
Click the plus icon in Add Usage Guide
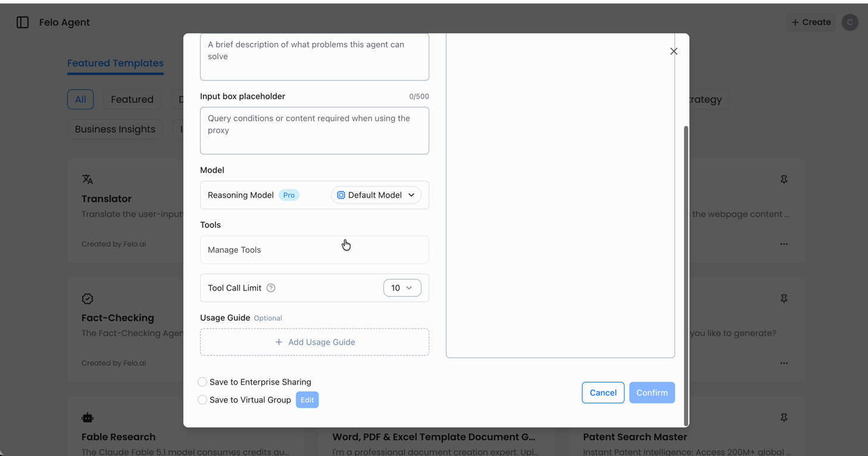coord(279,342)
